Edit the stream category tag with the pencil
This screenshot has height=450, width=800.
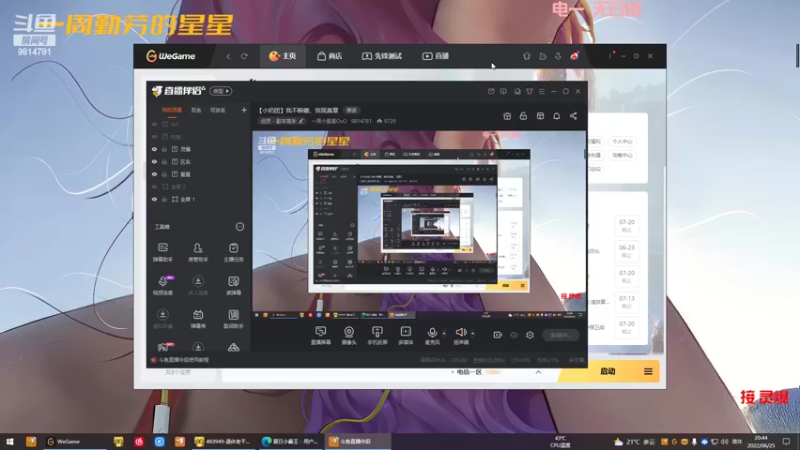tap(301, 121)
